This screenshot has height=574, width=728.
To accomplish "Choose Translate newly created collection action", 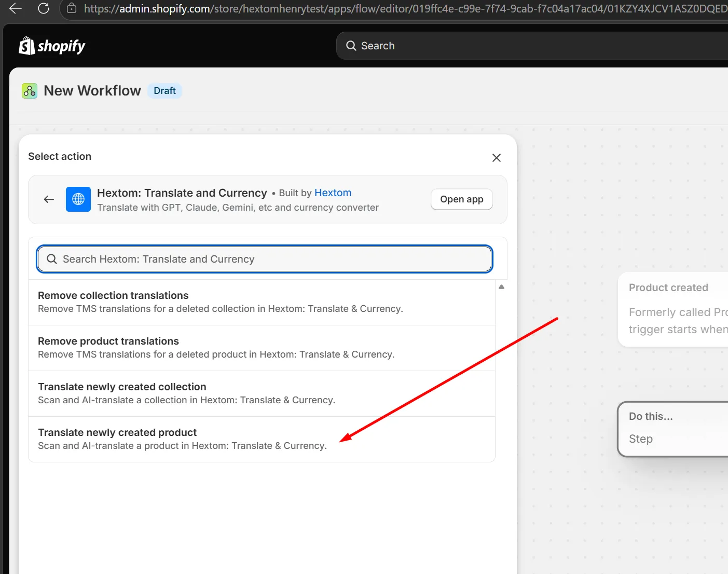I will point(262,394).
